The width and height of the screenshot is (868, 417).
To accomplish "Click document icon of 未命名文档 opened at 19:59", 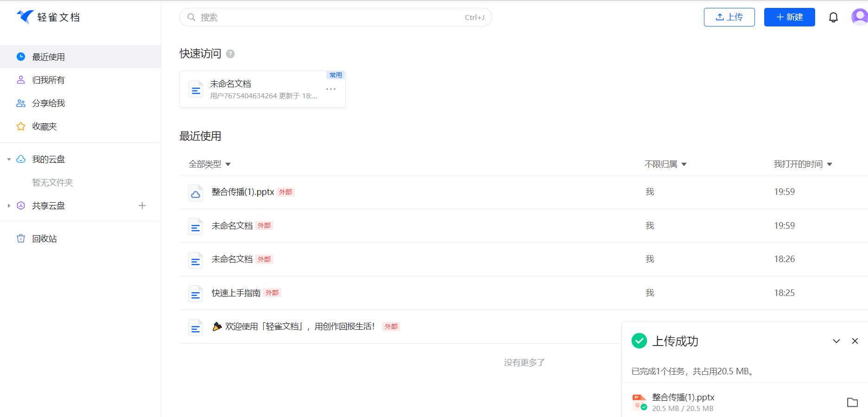I will tap(196, 226).
